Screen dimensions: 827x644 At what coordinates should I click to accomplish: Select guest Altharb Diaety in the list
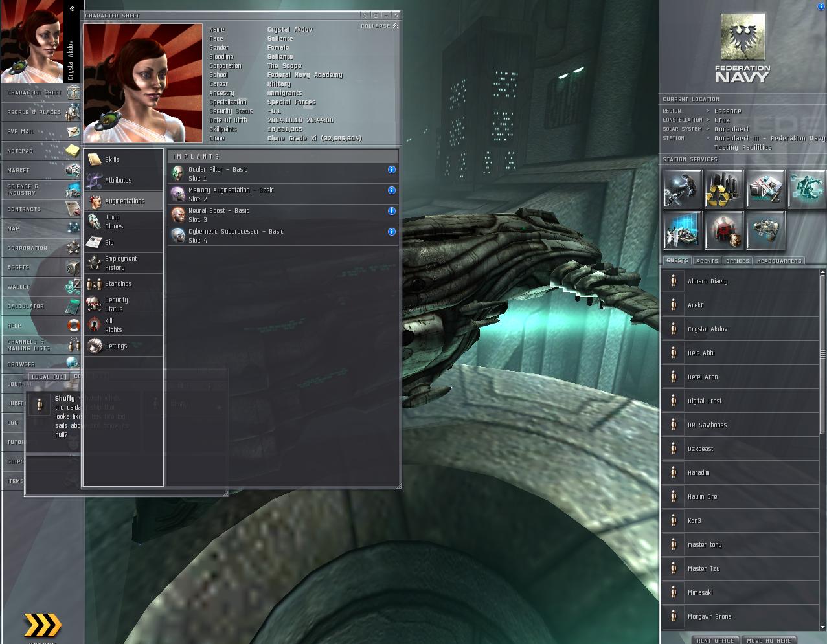(740, 281)
